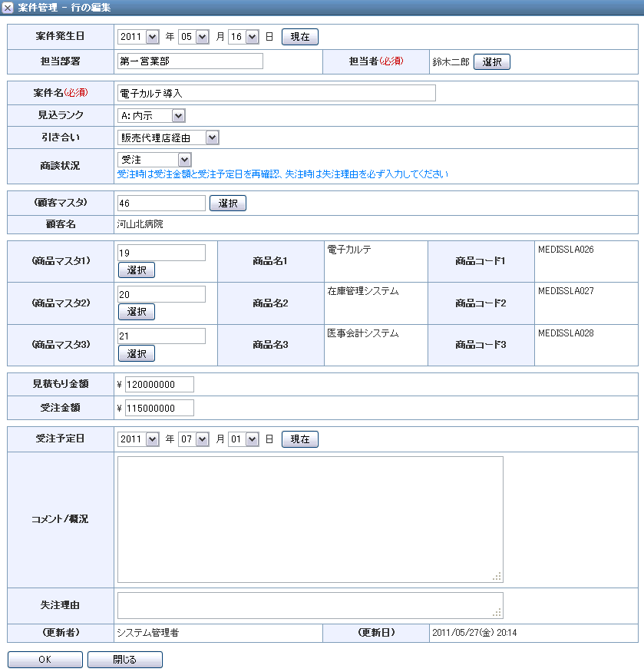Click 選択 button for 顧客マスタ

coord(227,204)
